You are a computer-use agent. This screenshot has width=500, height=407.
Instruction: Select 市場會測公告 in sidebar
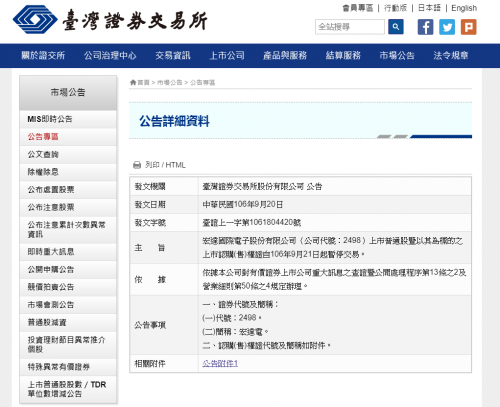coord(68,305)
